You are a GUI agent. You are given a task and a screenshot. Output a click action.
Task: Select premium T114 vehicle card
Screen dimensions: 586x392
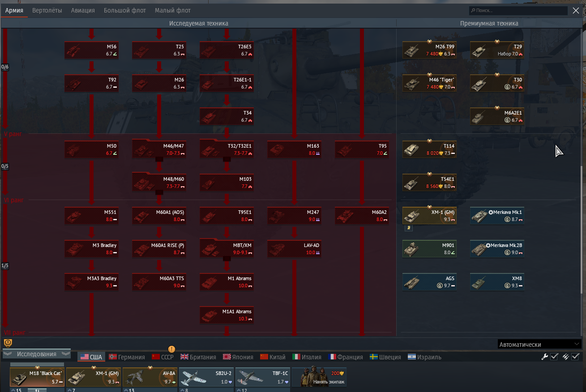(430, 149)
